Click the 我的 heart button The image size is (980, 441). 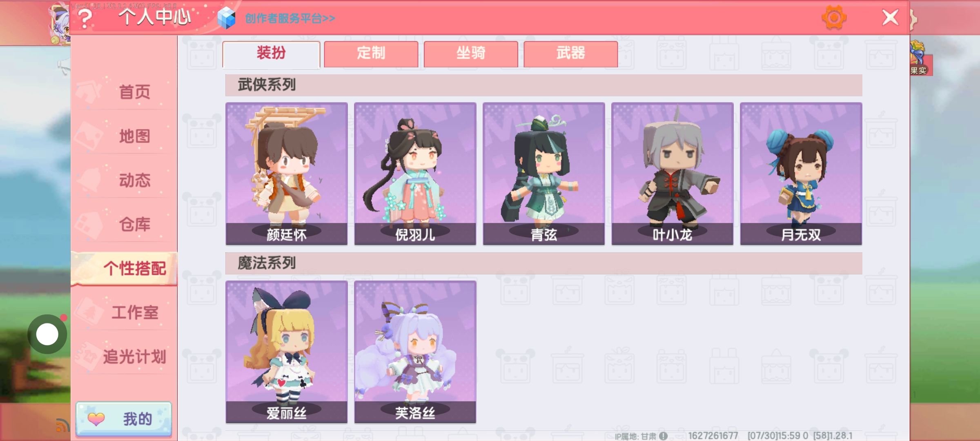(124, 419)
